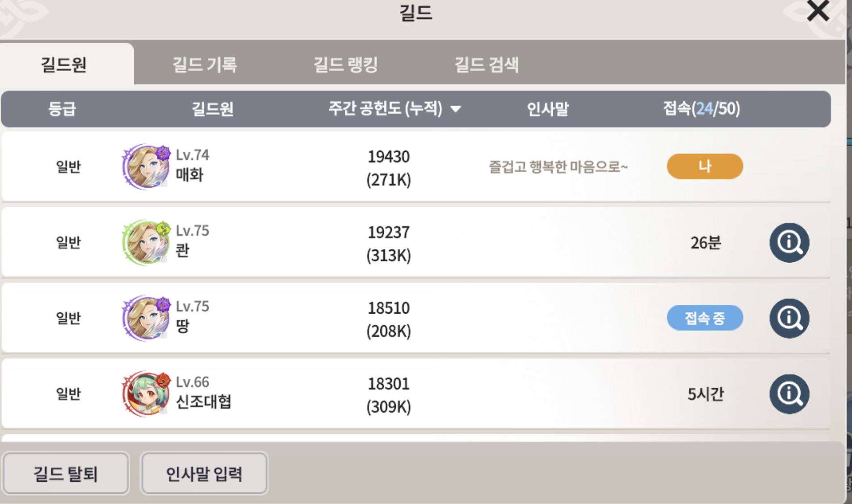This screenshot has height=504, width=852.
Task: Click the 인사말 입력 button
Action: (x=204, y=474)
